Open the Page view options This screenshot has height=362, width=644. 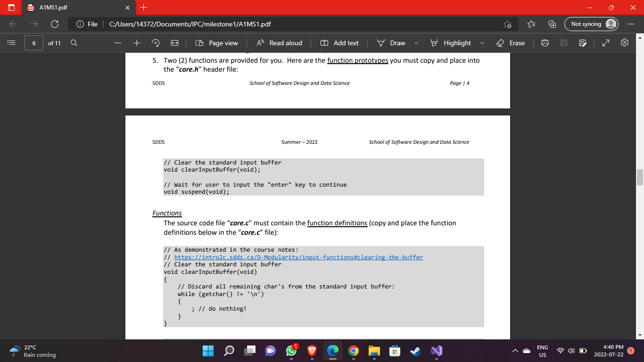tap(216, 43)
